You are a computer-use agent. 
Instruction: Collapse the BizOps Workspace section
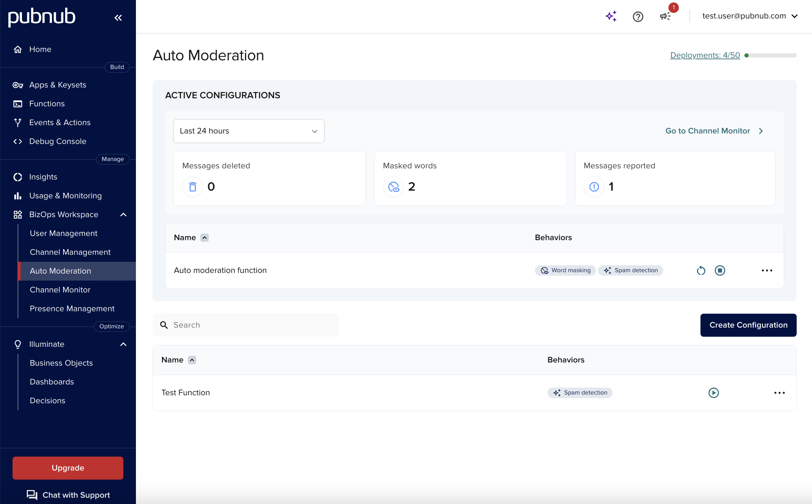pos(123,215)
